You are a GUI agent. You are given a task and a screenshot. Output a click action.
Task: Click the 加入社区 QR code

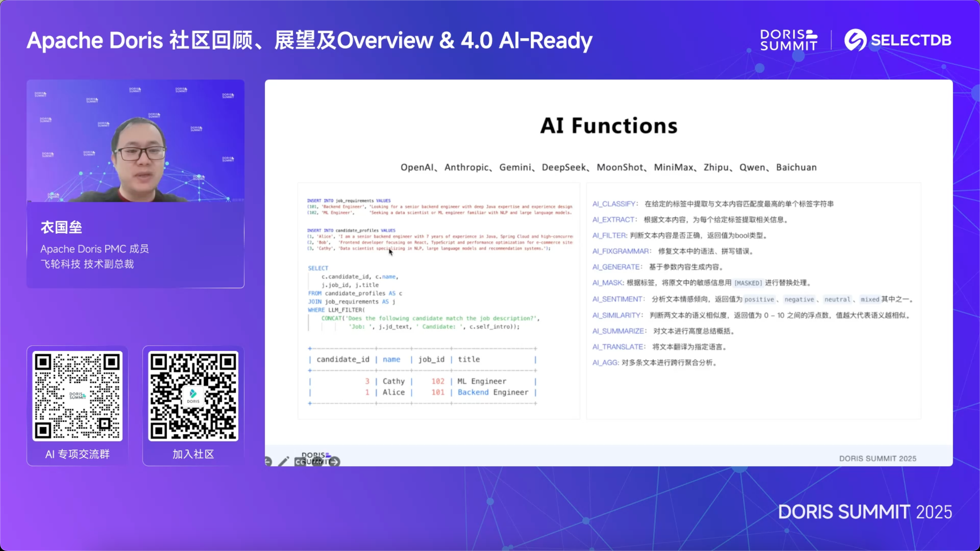[x=193, y=396]
